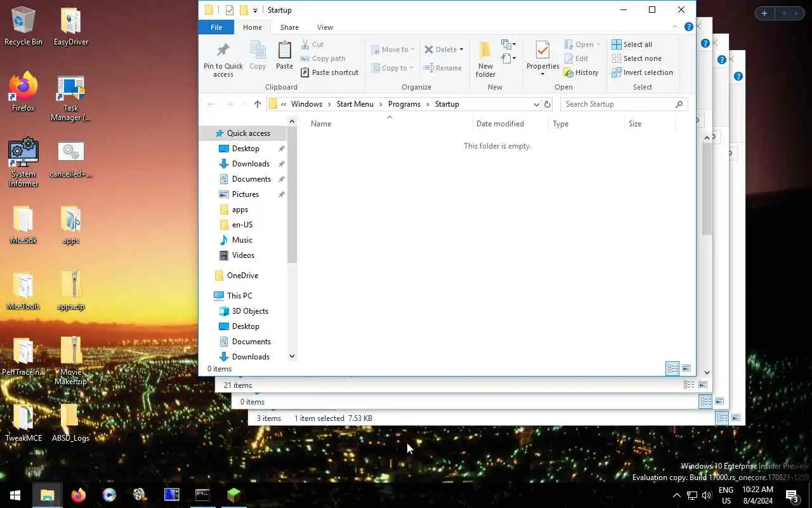Open the History button in ribbon

(x=581, y=72)
